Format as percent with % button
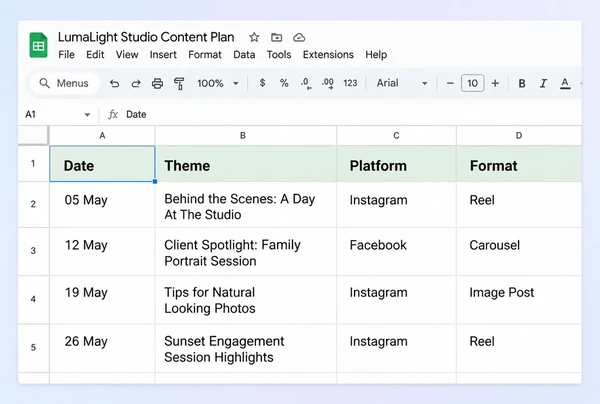The height and width of the screenshot is (404, 600). (284, 83)
